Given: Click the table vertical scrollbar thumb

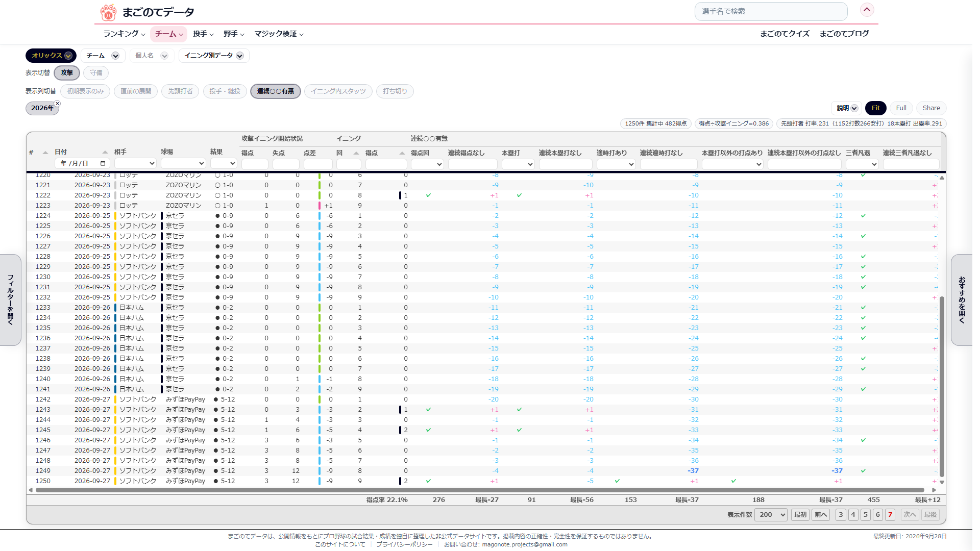Looking at the screenshot, I should pyautogui.click(x=942, y=386).
